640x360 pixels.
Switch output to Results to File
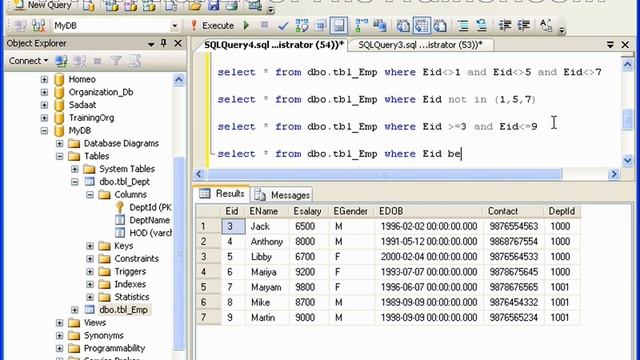440,26
